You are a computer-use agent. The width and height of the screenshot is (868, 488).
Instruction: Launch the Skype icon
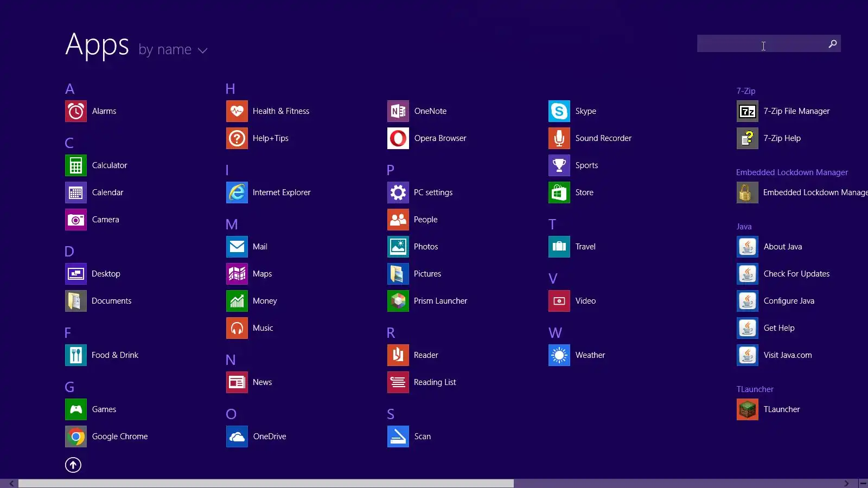559,111
